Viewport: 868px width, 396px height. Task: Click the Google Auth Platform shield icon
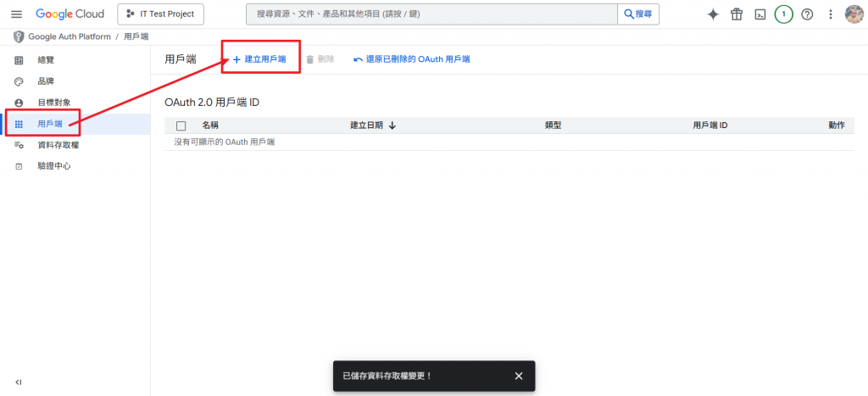click(19, 37)
